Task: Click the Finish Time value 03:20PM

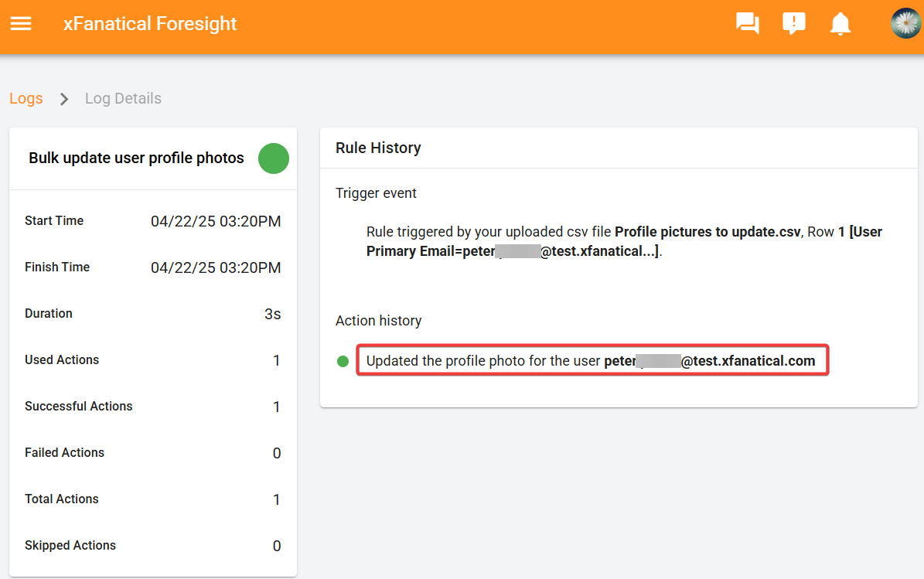Action: [216, 268]
